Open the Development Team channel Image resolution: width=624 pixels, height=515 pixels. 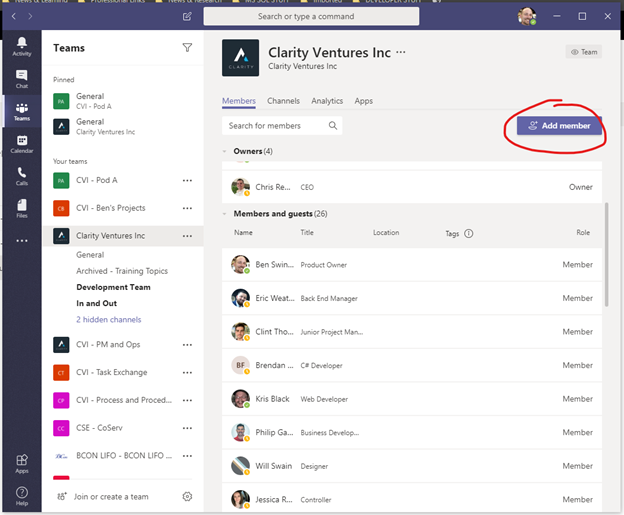113,287
